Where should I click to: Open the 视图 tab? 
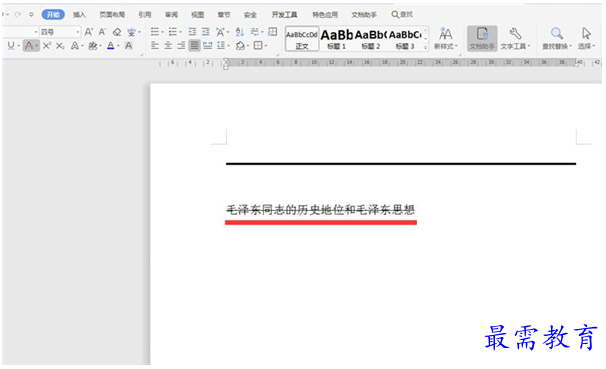tap(197, 15)
